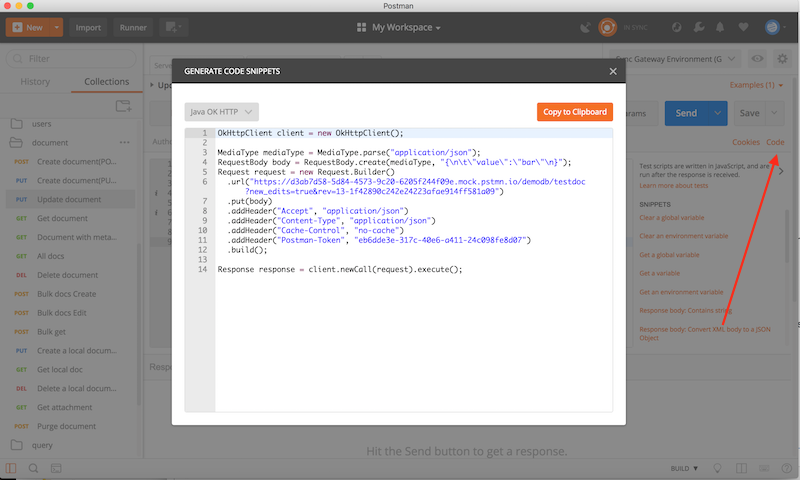The height and width of the screenshot is (480, 800).
Task: Toggle sidebar icon in status bar
Action: point(11,468)
